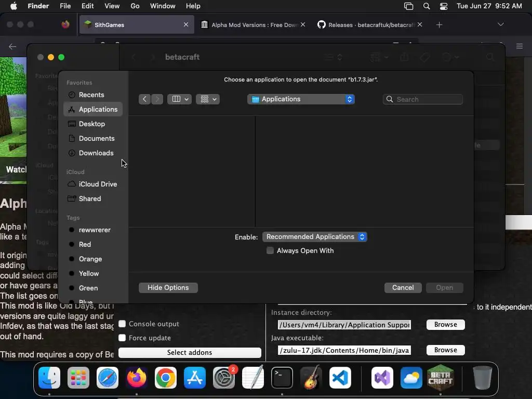Viewport: 532px width, 399px height.
Task: Open Safari in the Dock
Action: pyautogui.click(x=108, y=378)
